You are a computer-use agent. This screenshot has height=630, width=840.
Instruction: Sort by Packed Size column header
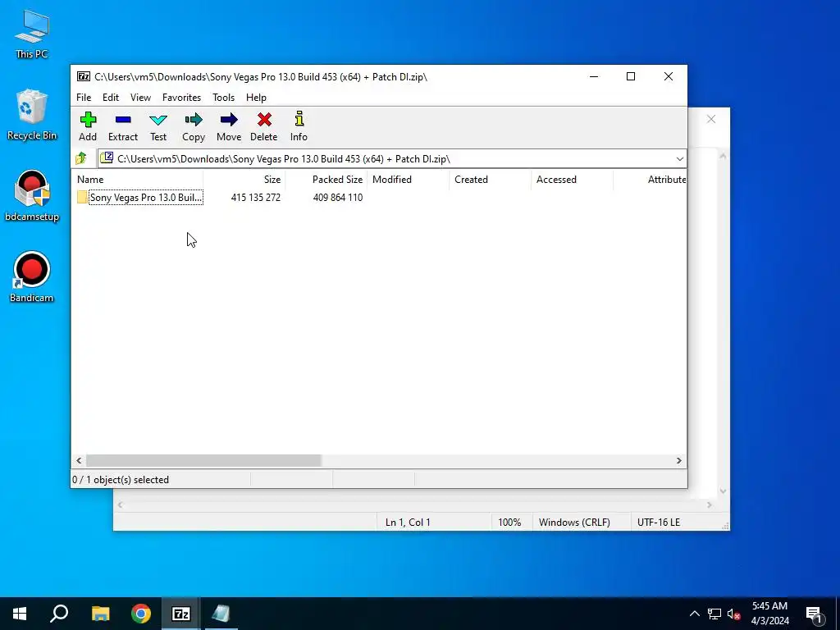[x=326, y=180]
